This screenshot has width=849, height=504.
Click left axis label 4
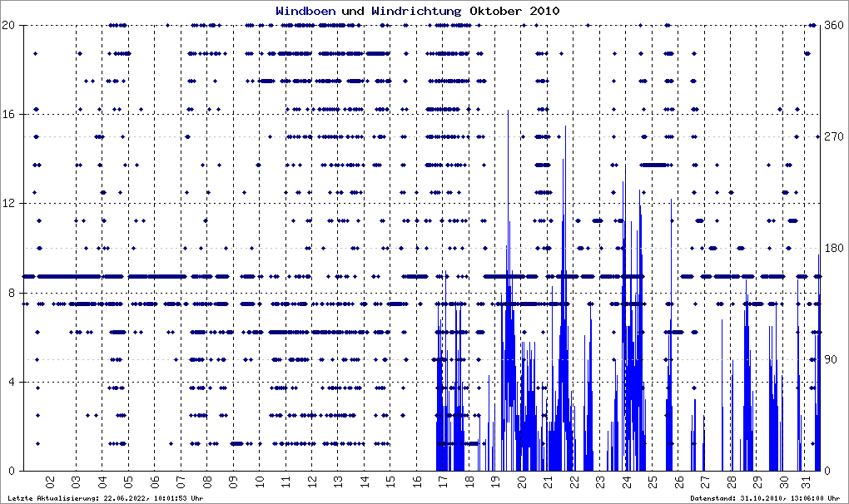click(x=12, y=382)
